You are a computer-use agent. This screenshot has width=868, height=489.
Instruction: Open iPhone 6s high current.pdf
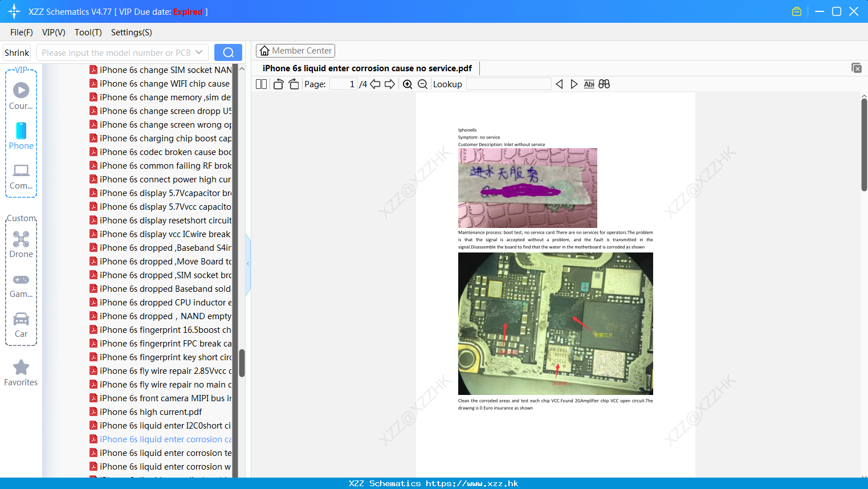[x=146, y=412]
